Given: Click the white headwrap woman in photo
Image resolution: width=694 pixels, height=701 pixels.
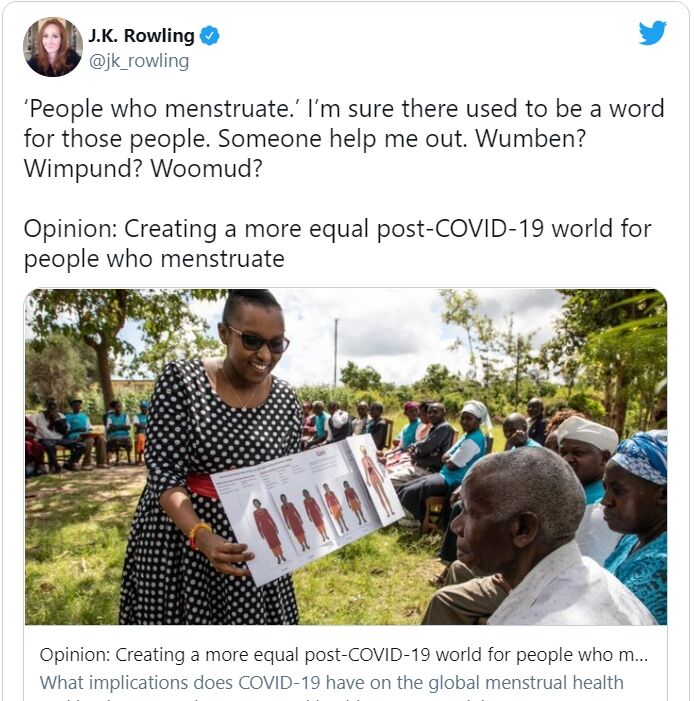Looking at the screenshot, I should tap(587, 452).
